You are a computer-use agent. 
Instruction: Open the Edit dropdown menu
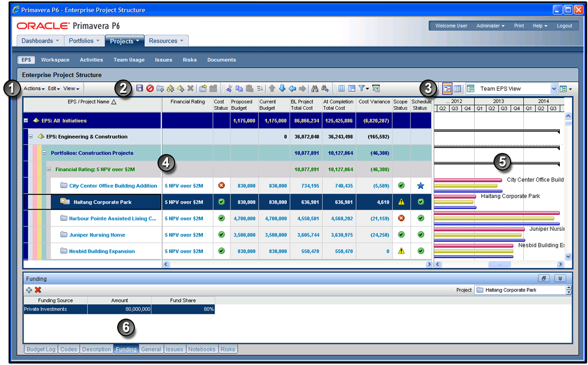click(54, 88)
